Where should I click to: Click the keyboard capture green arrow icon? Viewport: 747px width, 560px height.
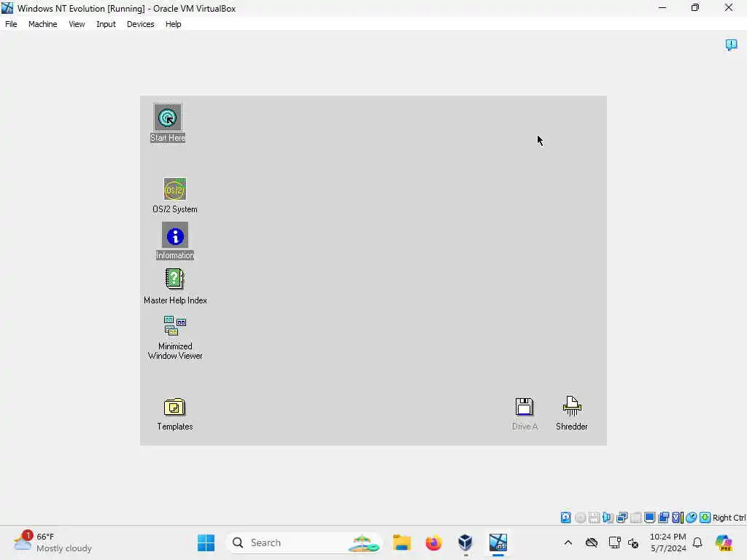click(x=705, y=518)
